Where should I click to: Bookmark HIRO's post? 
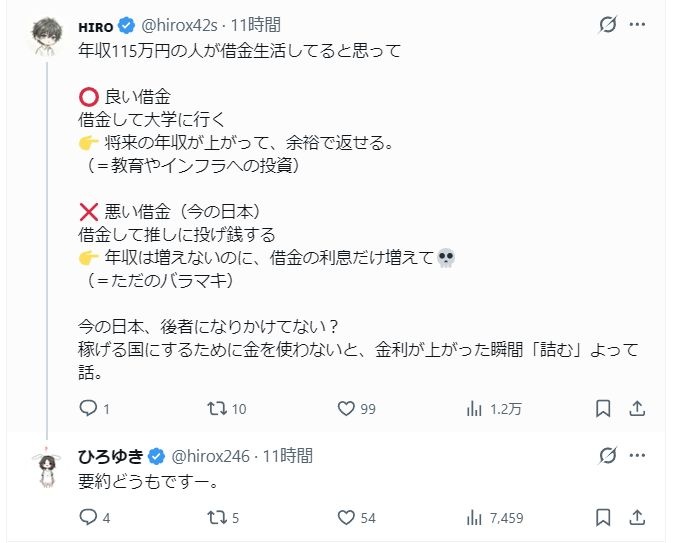tap(603, 408)
